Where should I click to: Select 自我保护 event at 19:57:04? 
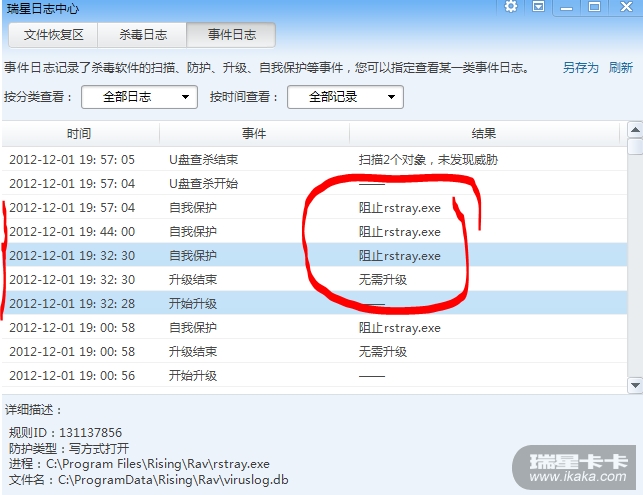(193, 208)
